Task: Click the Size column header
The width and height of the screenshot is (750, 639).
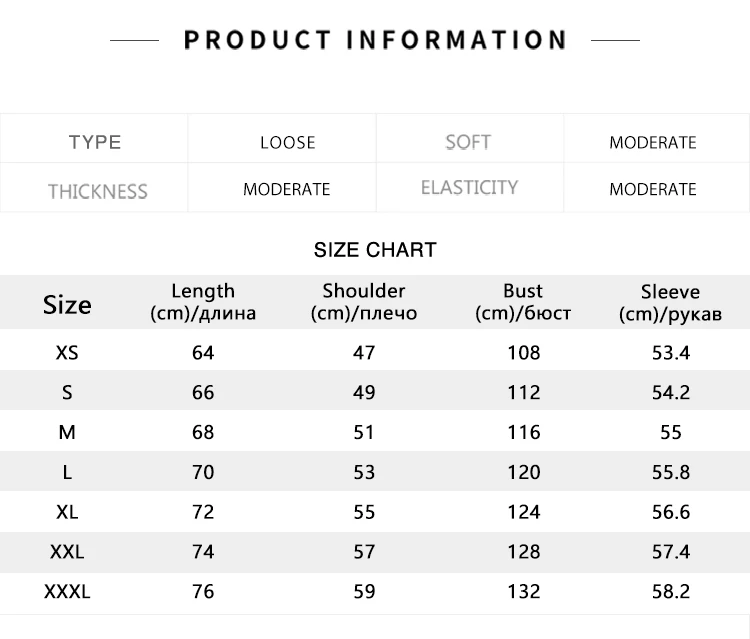Action: click(67, 305)
